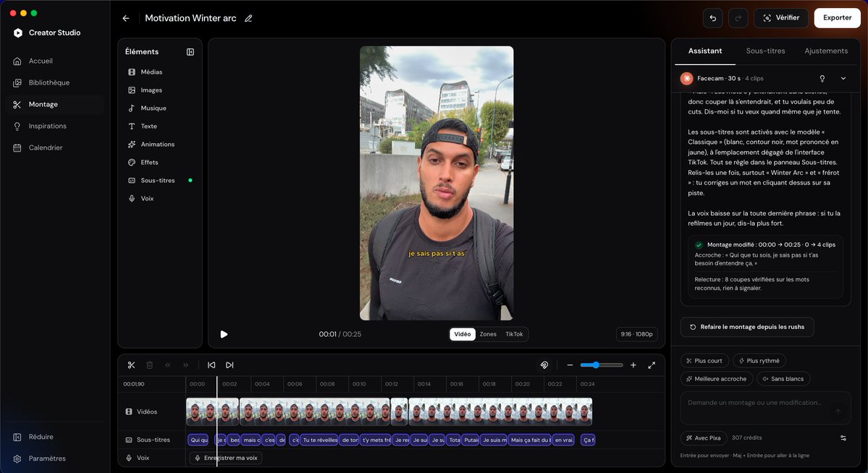Viewport: 868px width, 473px height.
Task: Expand the Facecam header chevron
Action: (843, 79)
